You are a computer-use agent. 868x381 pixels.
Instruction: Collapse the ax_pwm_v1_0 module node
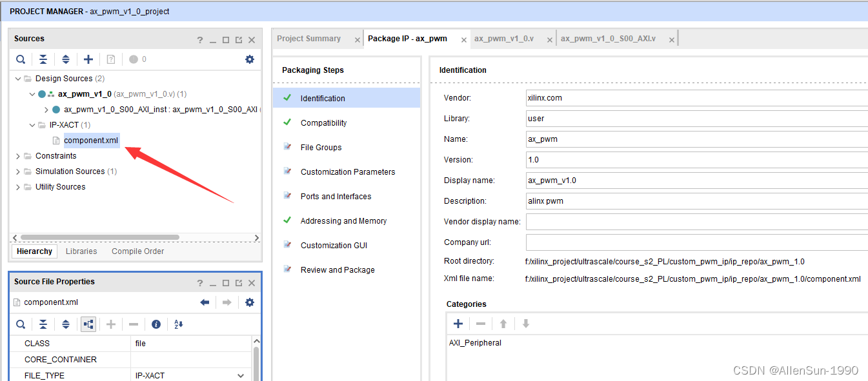click(32, 94)
